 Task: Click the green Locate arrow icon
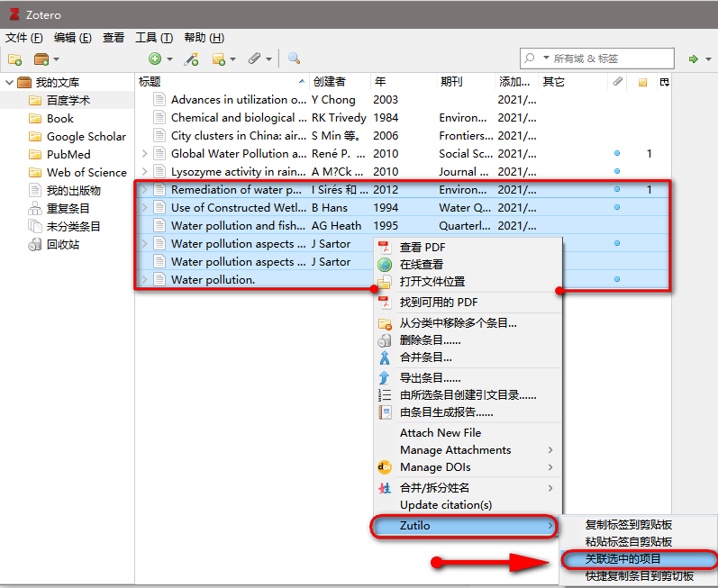(694, 59)
